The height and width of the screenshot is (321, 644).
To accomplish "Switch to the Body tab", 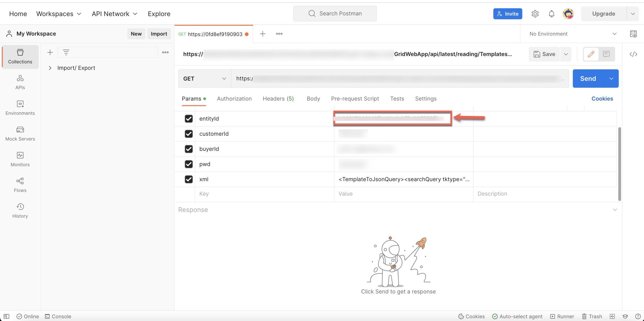I will click(313, 99).
